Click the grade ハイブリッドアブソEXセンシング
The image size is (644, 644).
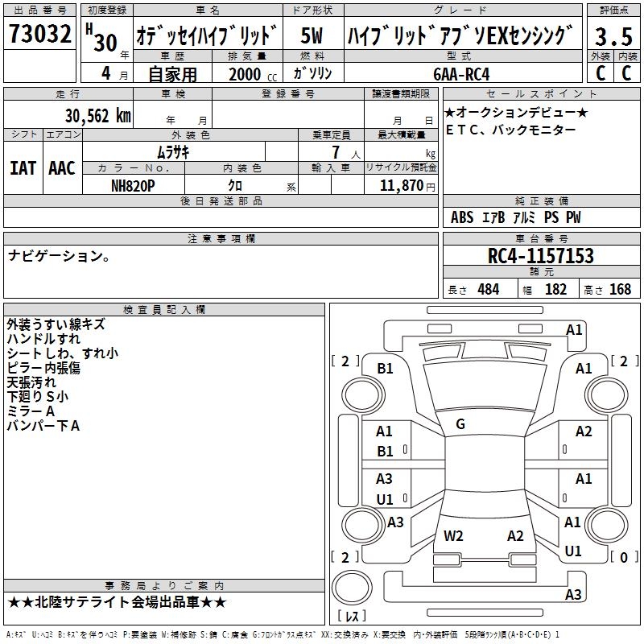[460, 35]
